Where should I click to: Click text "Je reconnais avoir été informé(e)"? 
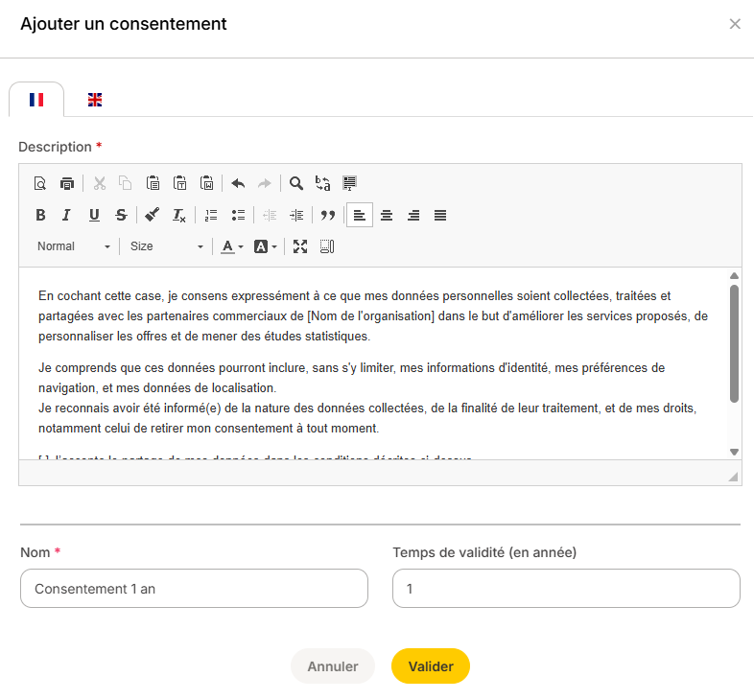coord(130,408)
